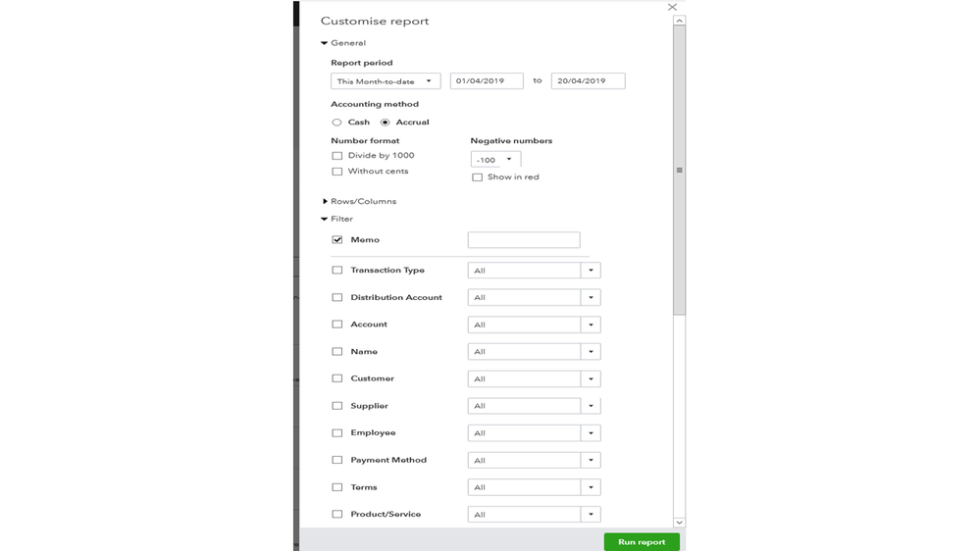980x551 pixels.
Task: Open the Negative numbers format dropdown
Action: pyautogui.click(x=495, y=160)
